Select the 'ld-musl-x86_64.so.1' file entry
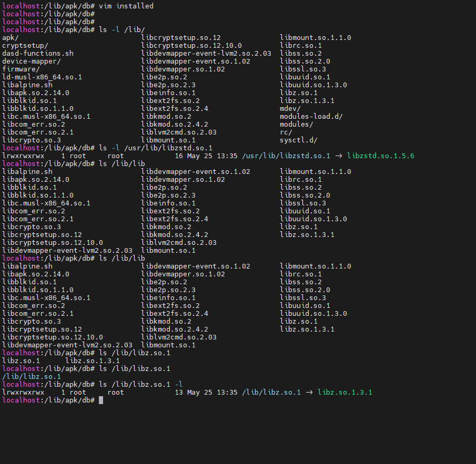 pyautogui.click(x=42, y=77)
